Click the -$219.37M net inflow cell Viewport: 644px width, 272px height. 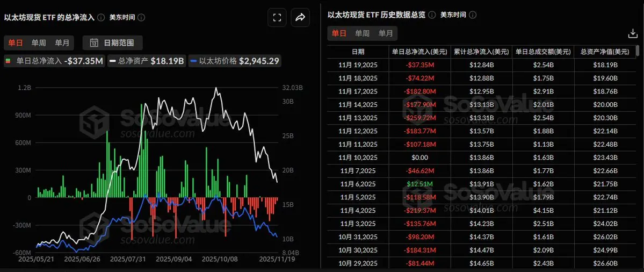(419, 210)
